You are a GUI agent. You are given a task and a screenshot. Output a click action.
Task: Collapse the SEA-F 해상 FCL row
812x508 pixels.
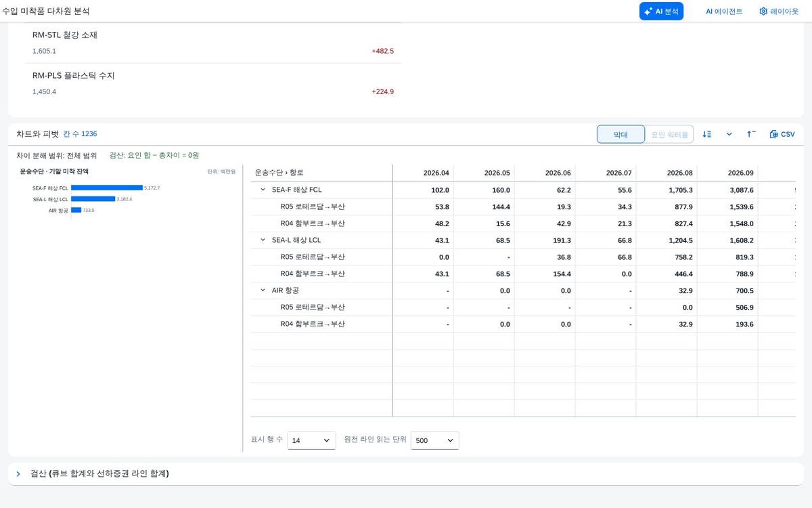pyautogui.click(x=263, y=190)
